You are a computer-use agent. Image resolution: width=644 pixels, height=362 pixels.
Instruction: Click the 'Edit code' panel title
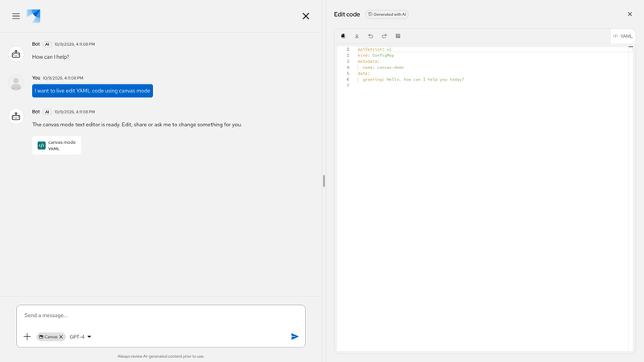point(347,14)
